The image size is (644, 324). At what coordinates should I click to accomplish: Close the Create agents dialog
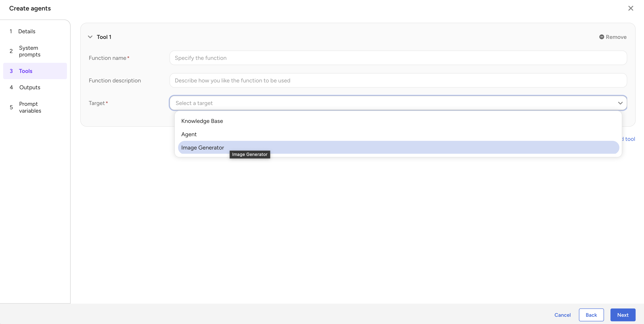(630, 8)
